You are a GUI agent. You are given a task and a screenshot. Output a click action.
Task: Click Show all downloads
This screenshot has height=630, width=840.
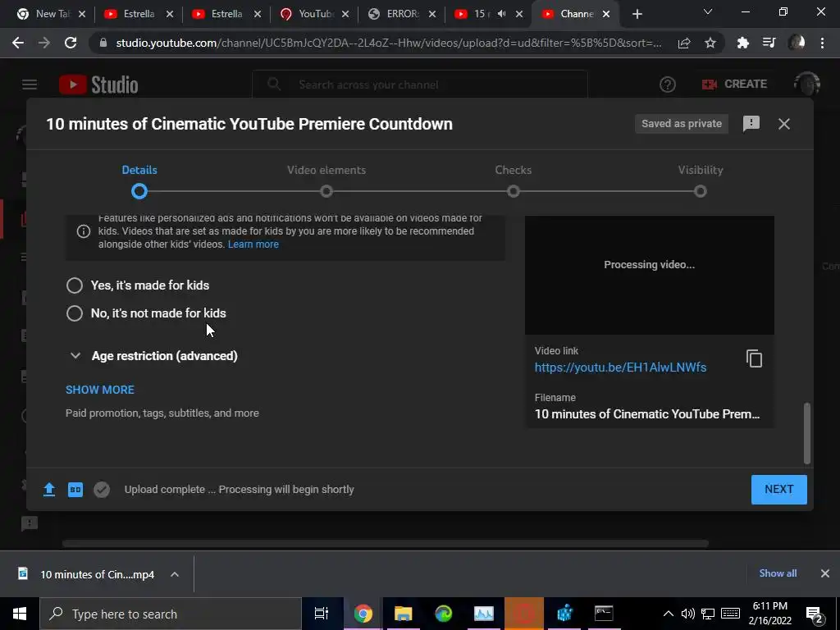coord(778,573)
